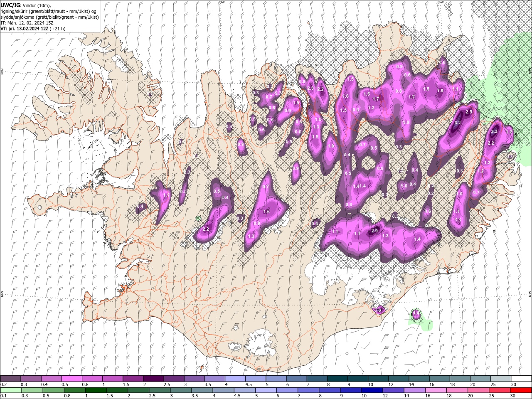532x399 pixels.
Task: Click the 15W longitude label at the top
Action: pyautogui.click(x=440, y=2)
